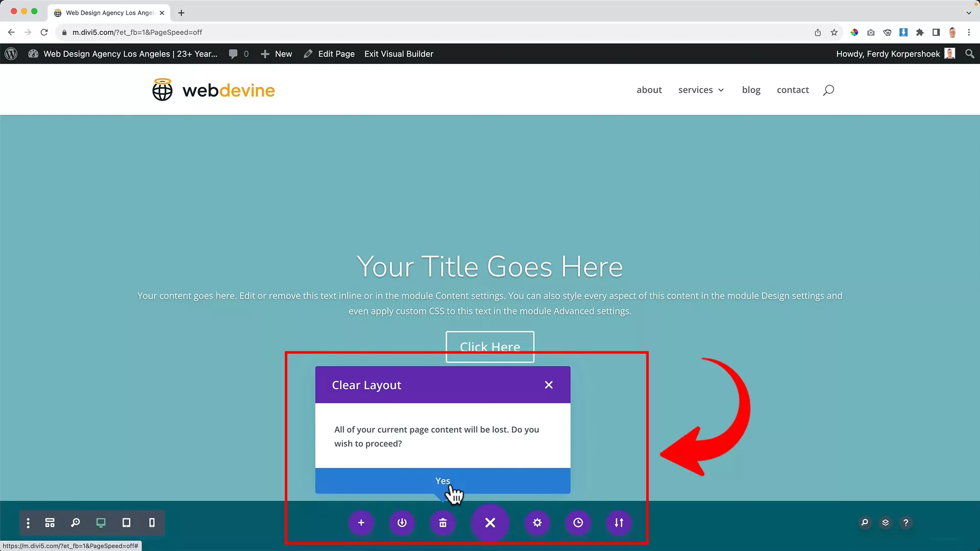
Task: Click Exit Visual Builder in admin bar
Action: click(x=399, y=54)
